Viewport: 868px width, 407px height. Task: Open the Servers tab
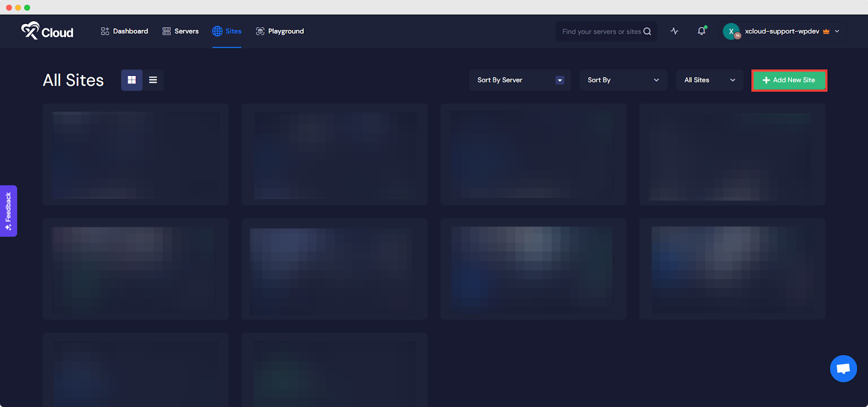click(180, 31)
